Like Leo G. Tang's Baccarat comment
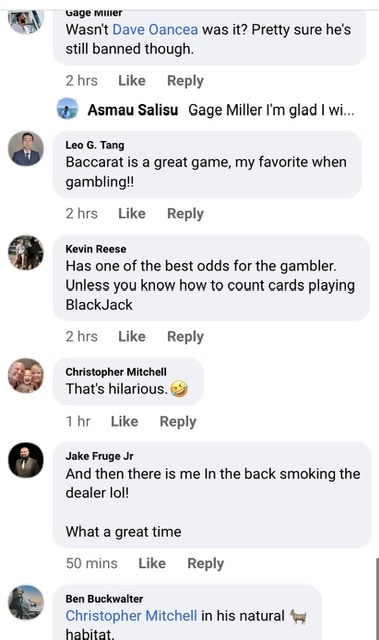The image size is (379, 640). coord(132,213)
